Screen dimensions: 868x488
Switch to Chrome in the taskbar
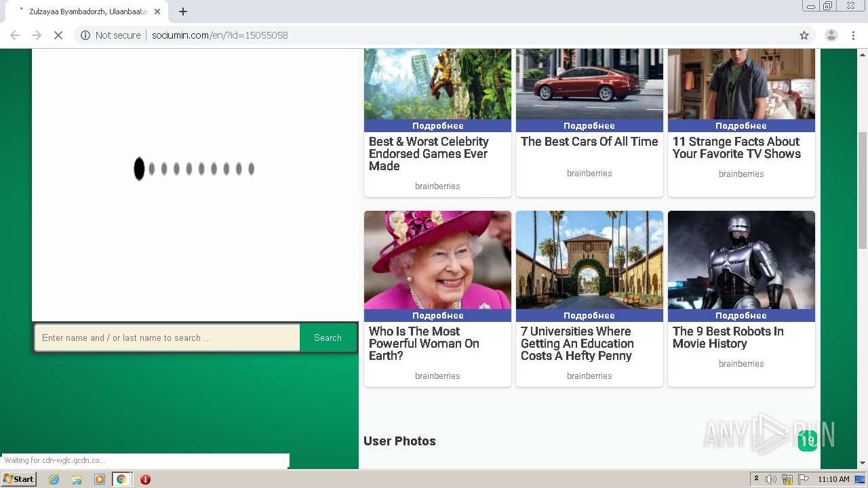[x=121, y=479]
